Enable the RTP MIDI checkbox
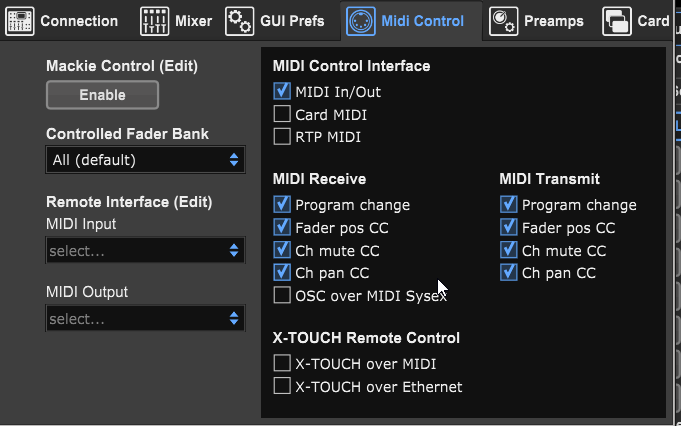The width and height of the screenshot is (681, 426). click(282, 137)
